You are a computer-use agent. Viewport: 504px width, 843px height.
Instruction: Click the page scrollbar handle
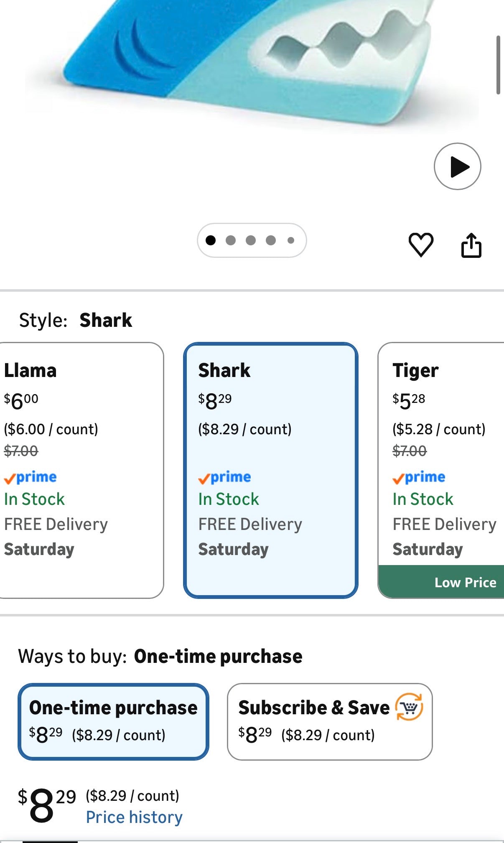click(x=498, y=65)
